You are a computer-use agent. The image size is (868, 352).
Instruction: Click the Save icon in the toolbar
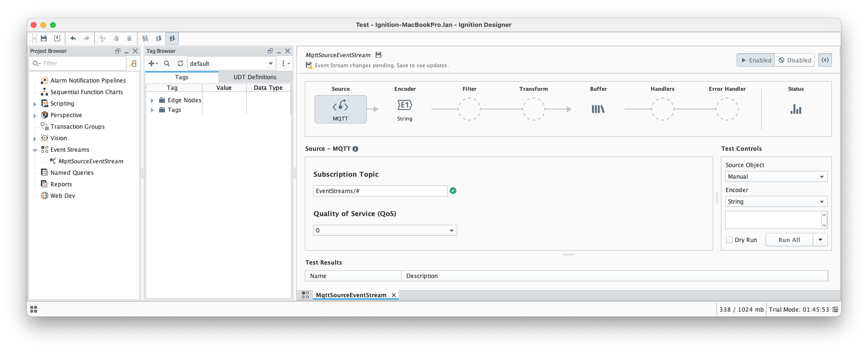44,38
